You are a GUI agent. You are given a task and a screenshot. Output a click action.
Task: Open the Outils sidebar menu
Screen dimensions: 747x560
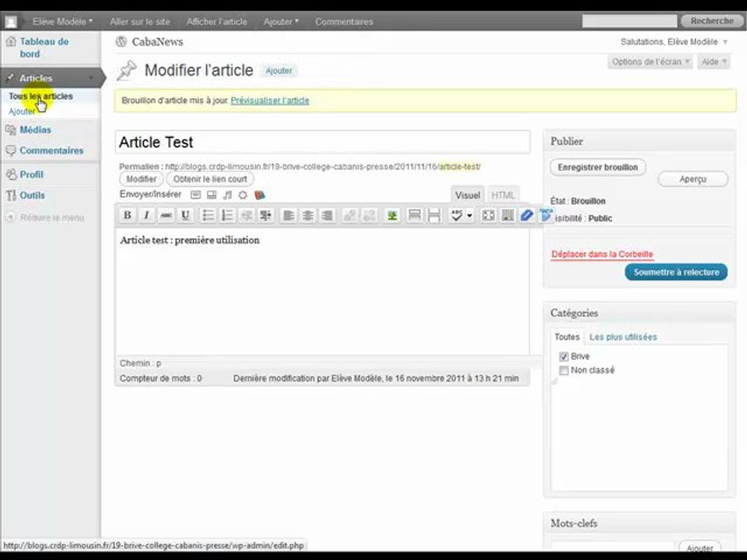pos(32,195)
